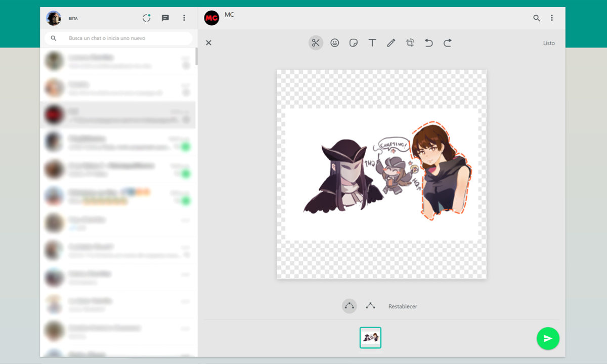Select the sticker thumbnail preview

[x=370, y=338]
